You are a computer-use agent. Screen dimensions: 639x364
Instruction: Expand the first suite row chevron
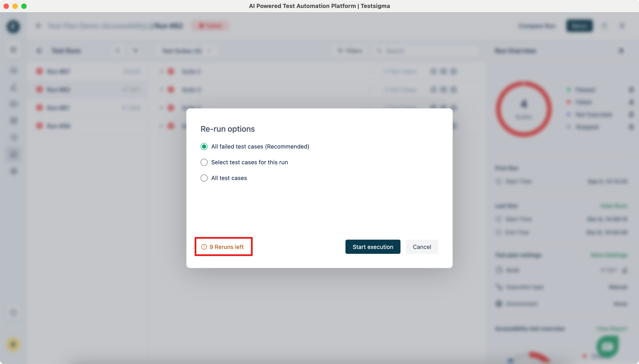pyautogui.click(x=161, y=72)
